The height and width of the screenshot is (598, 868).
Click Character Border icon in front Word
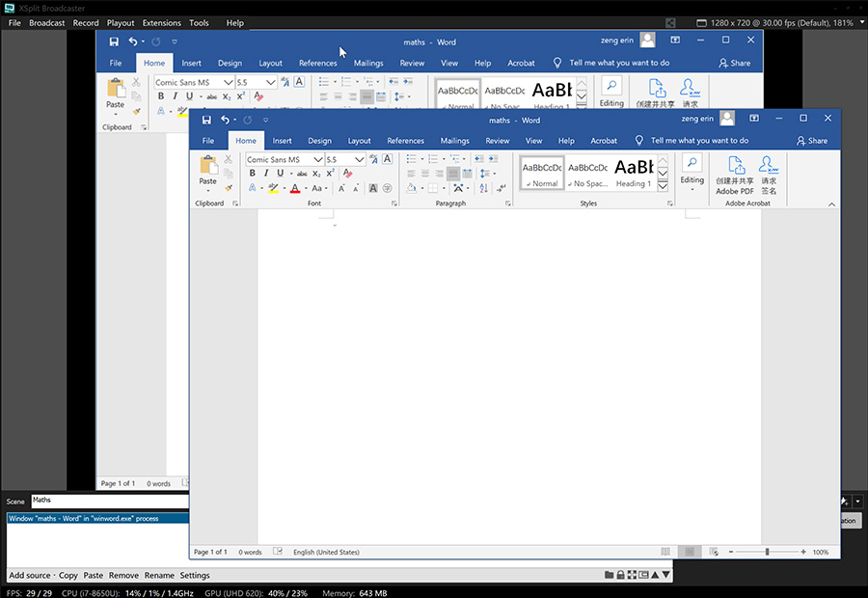tap(388, 159)
